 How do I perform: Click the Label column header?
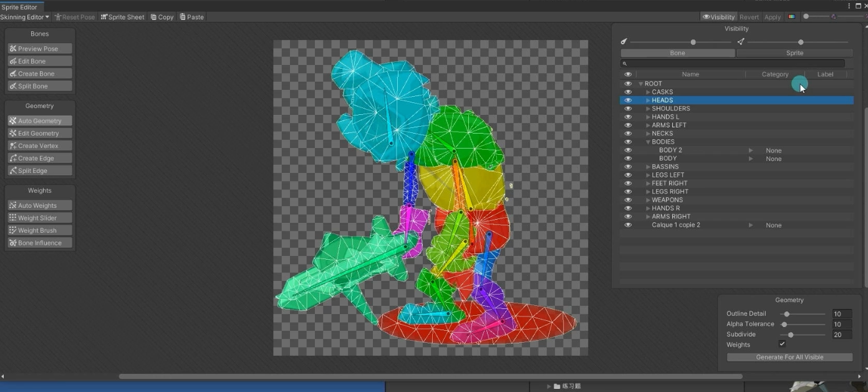pyautogui.click(x=825, y=74)
